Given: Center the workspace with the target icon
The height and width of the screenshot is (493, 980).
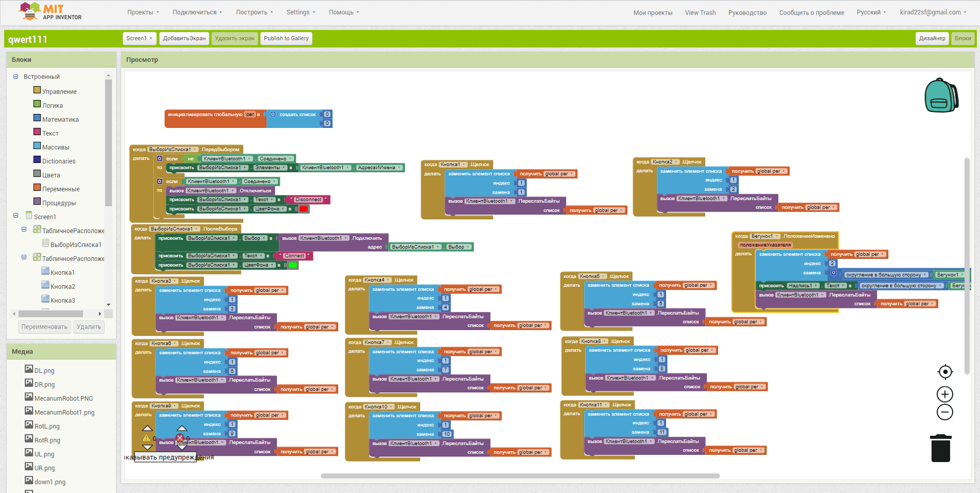Looking at the screenshot, I should coord(945,372).
